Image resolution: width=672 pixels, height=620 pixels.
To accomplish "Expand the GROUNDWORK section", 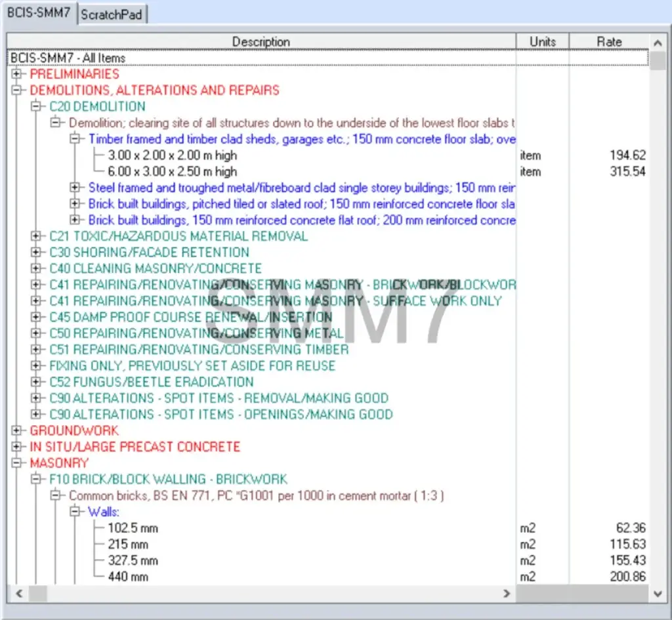I will pos(16,430).
